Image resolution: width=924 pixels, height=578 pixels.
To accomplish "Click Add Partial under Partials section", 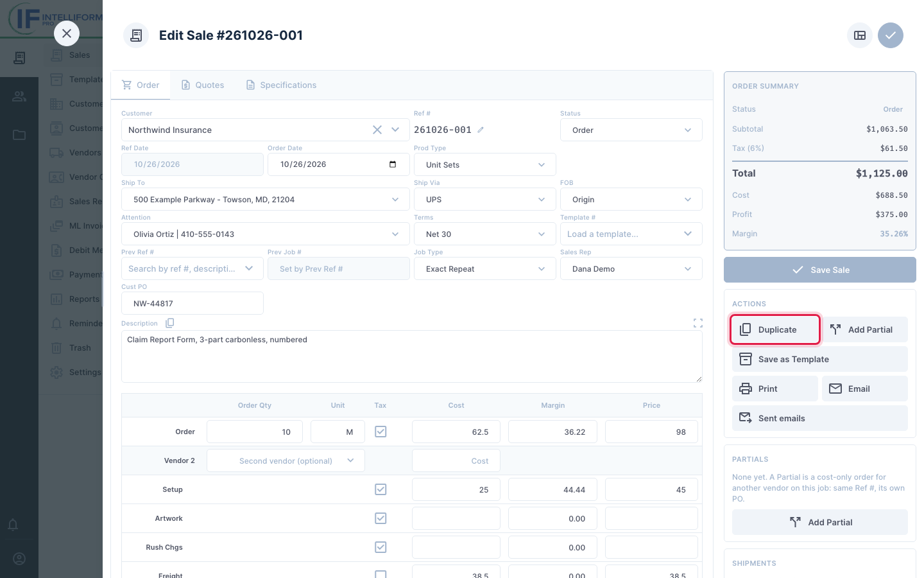I will pyautogui.click(x=820, y=522).
